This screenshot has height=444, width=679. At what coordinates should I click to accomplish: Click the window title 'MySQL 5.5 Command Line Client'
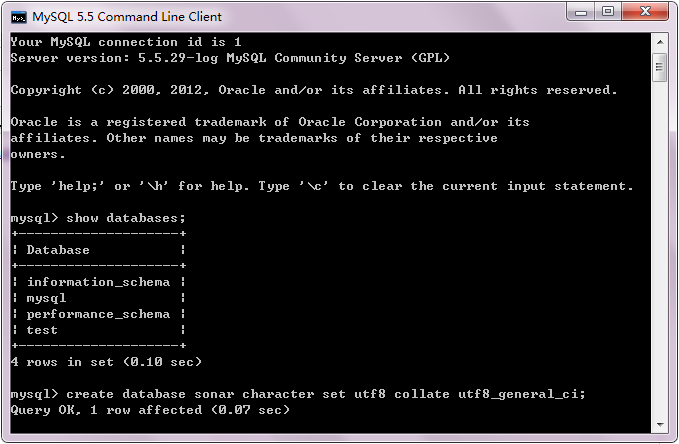127,17
